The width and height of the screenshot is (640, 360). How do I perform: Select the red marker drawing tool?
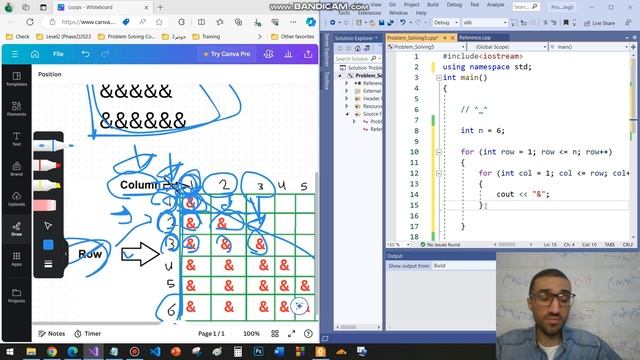(x=47, y=165)
